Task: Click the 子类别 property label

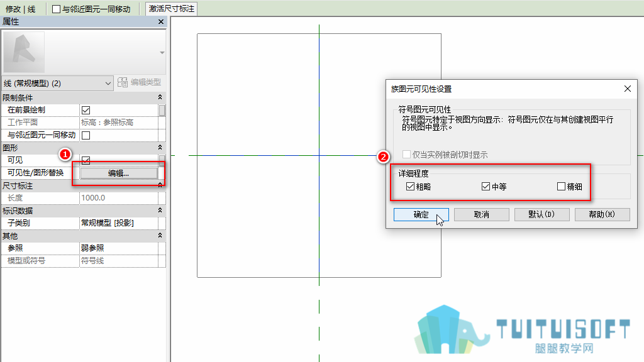Action: (x=18, y=223)
